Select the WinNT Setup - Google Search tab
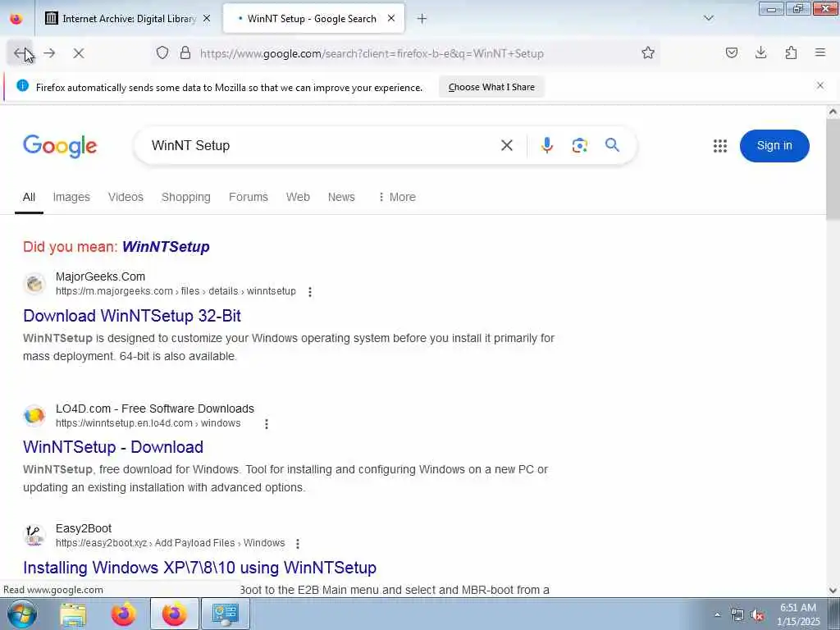The image size is (840, 630). pos(314,19)
